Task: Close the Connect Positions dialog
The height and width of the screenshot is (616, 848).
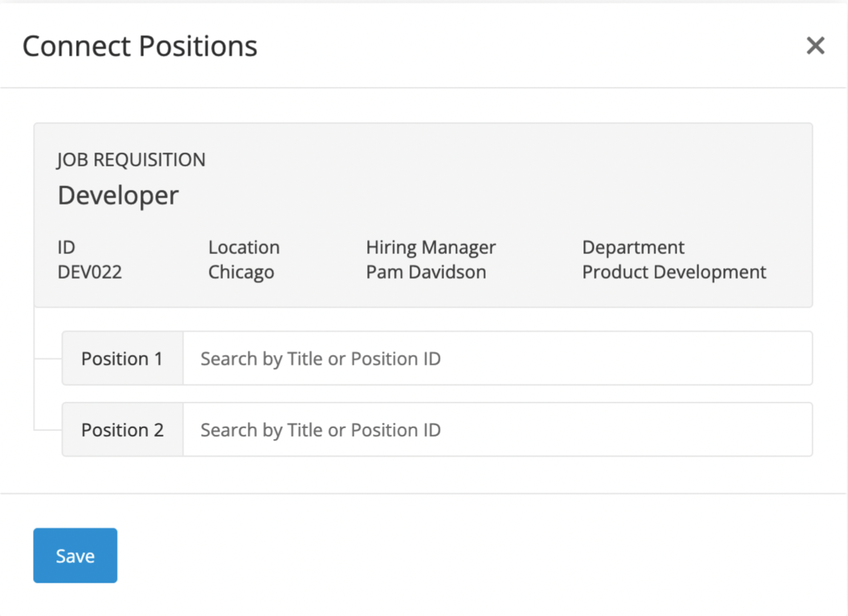Action: click(x=815, y=45)
